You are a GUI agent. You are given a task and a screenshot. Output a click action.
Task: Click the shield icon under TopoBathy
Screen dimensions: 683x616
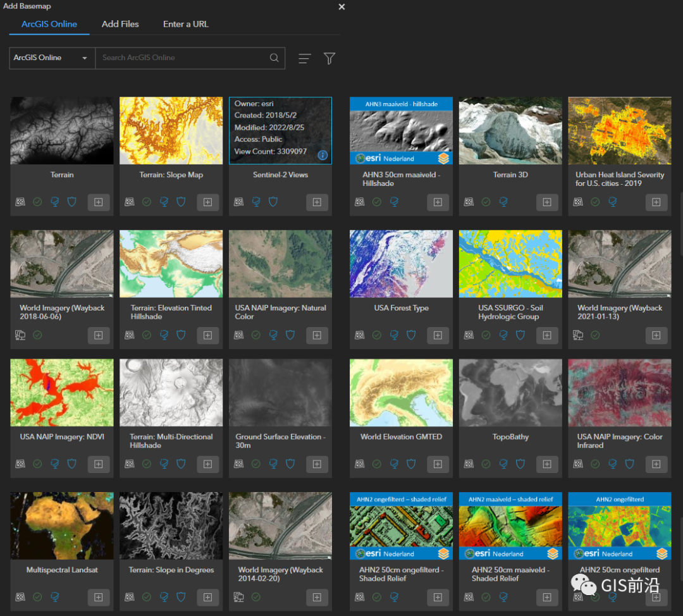[520, 464]
